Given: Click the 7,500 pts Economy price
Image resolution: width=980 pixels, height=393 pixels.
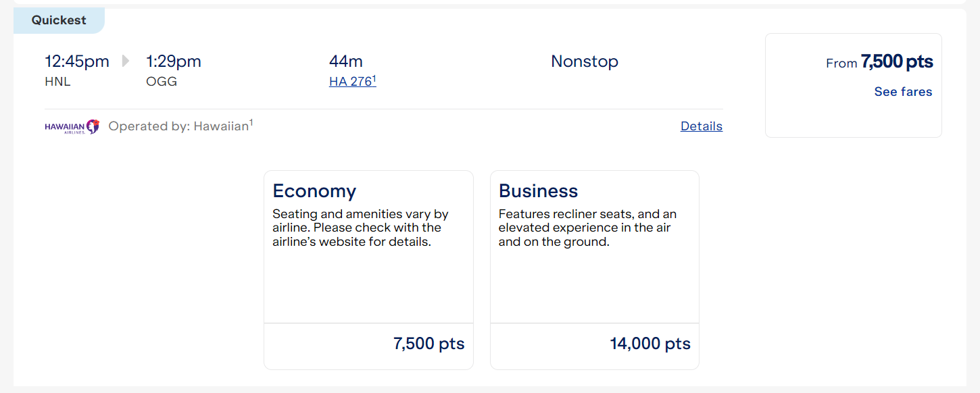Looking at the screenshot, I should (x=428, y=344).
